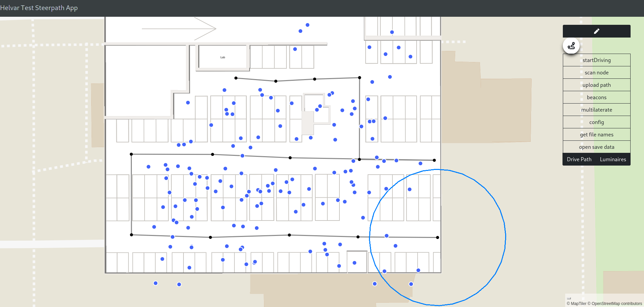Click open save data button
The image size is (644, 307).
tap(596, 147)
